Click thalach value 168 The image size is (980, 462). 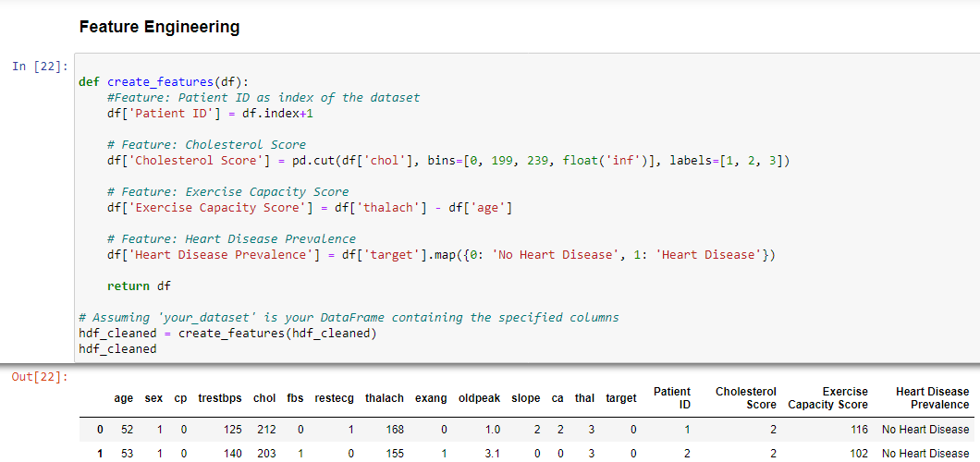[395, 430]
